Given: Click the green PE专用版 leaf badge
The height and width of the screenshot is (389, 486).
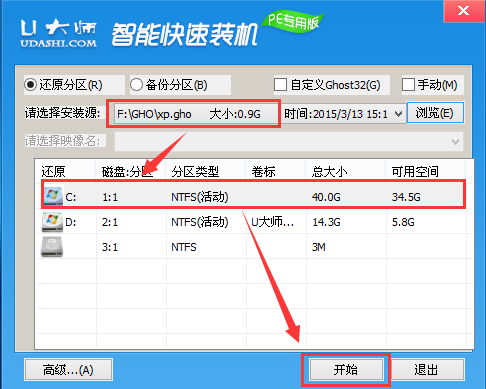Looking at the screenshot, I should (293, 22).
